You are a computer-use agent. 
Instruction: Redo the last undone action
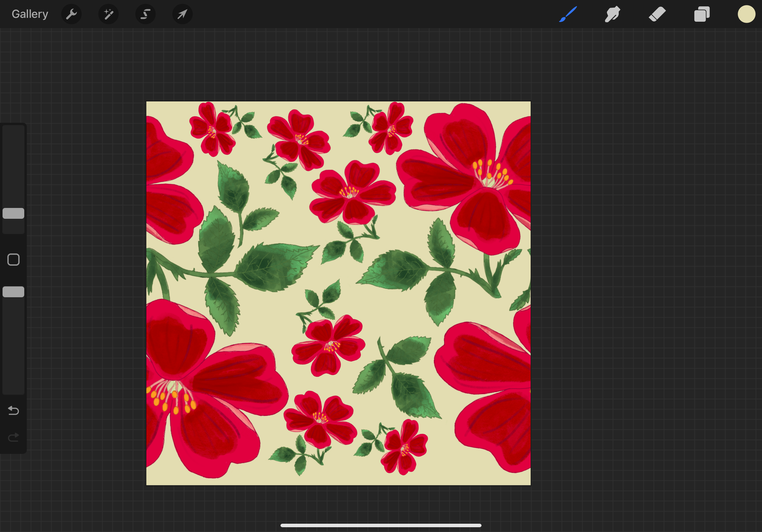point(13,438)
